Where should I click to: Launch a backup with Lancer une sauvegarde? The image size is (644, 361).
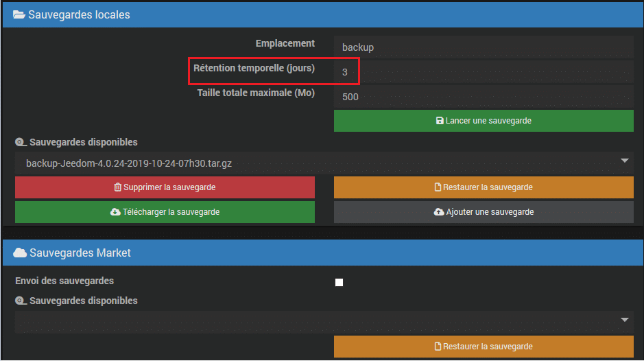click(x=484, y=121)
